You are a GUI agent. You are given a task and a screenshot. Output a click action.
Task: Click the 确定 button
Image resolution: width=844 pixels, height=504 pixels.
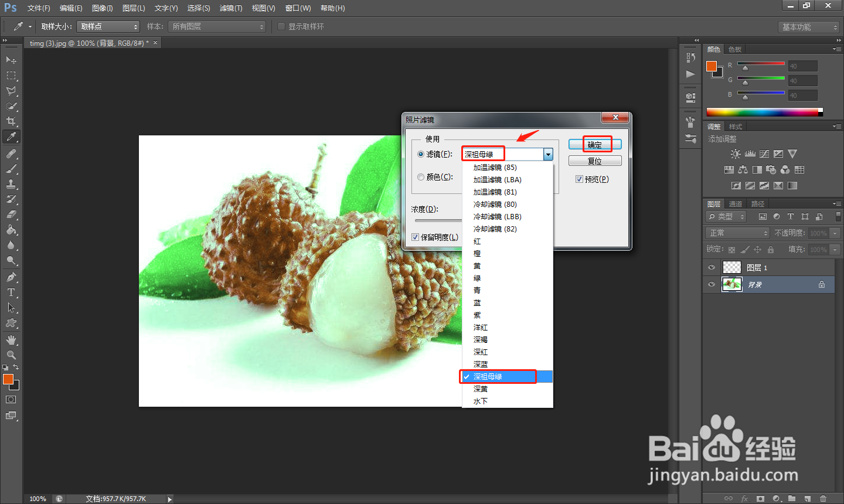[595, 145]
